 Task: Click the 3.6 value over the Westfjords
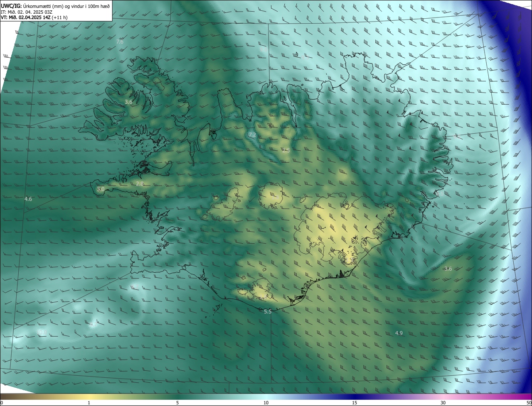(128, 102)
